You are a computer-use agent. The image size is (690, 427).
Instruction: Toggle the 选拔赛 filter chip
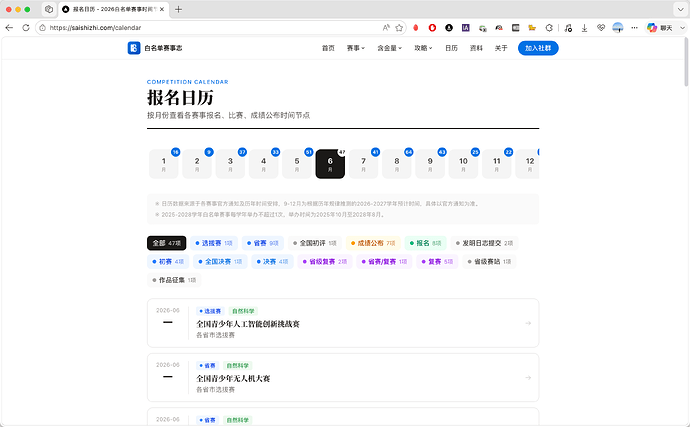click(214, 243)
